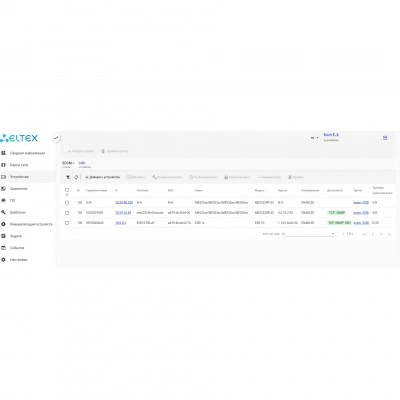Click the calendar events icon in the sidebar

pos(4,248)
